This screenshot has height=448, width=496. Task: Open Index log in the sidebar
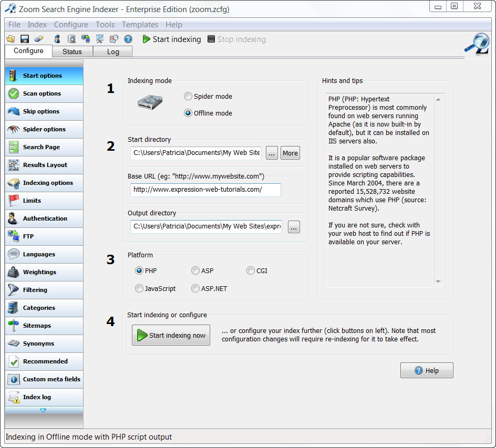(x=44, y=397)
